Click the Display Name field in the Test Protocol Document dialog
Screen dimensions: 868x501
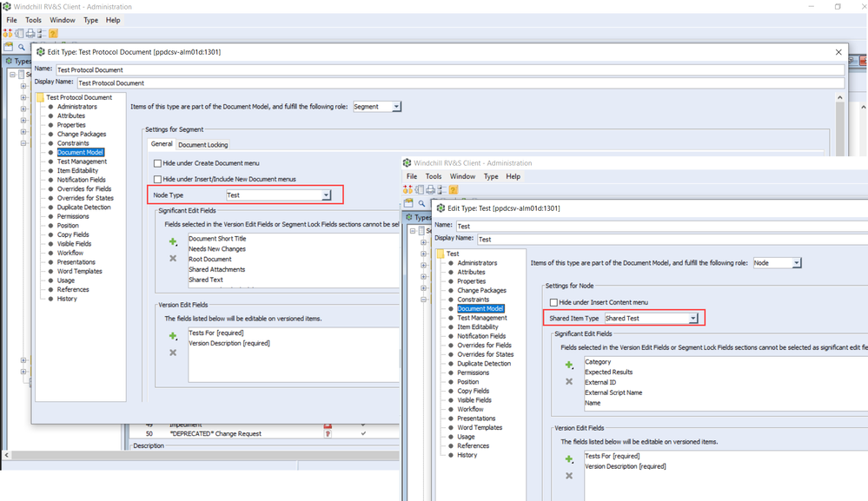click(x=461, y=83)
